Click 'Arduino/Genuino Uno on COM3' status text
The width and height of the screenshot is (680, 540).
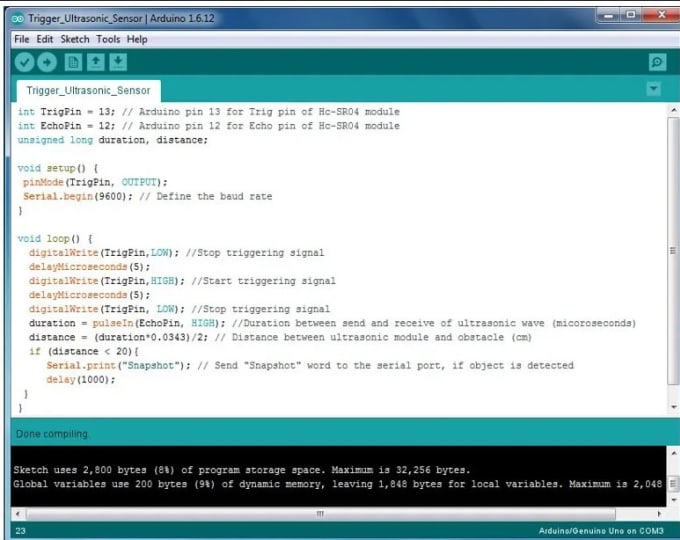click(x=601, y=531)
